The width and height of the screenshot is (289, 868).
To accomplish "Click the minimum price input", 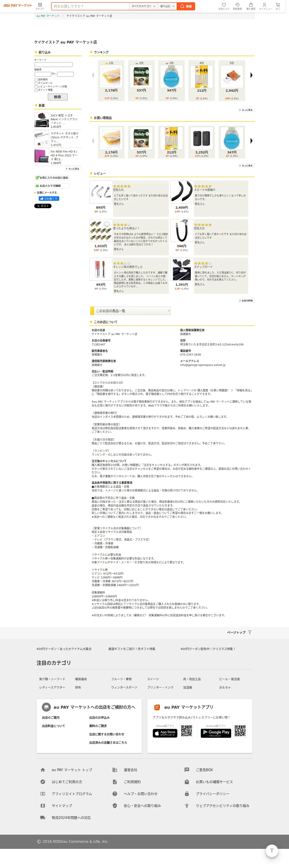I will pos(43,74).
